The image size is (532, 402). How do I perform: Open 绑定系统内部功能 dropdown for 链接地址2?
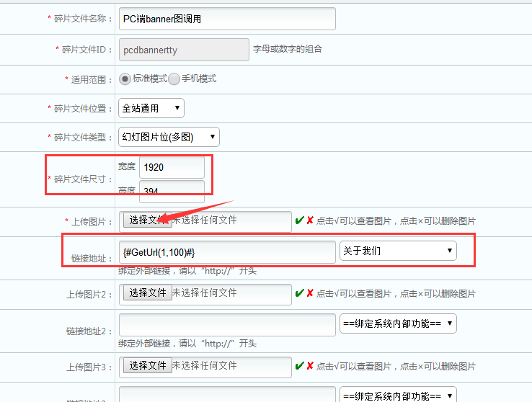pyautogui.click(x=398, y=323)
